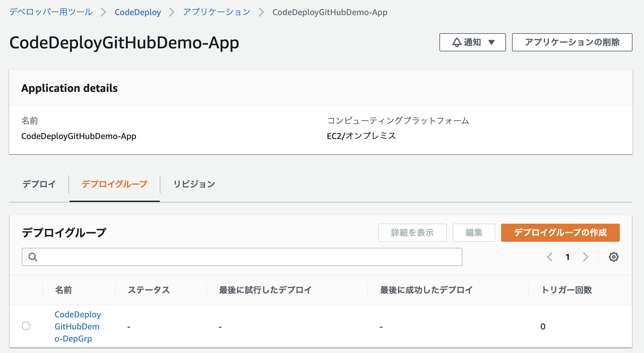Open the 通知 dropdown menu

(472, 42)
